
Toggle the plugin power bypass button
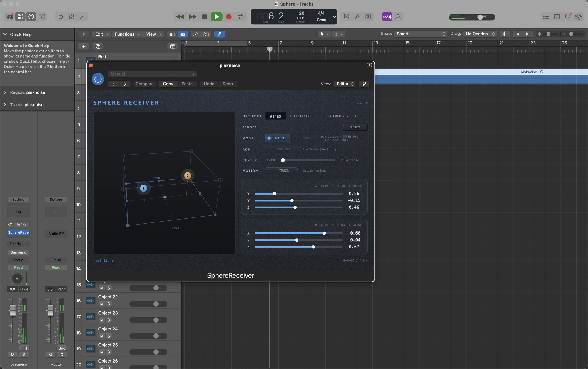(x=98, y=79)
